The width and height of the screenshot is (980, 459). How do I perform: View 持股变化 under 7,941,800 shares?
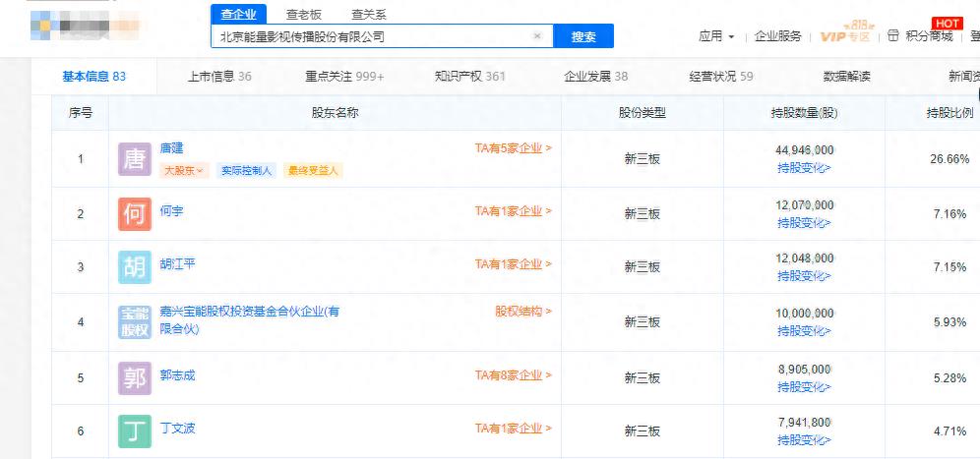pos(805,440)
